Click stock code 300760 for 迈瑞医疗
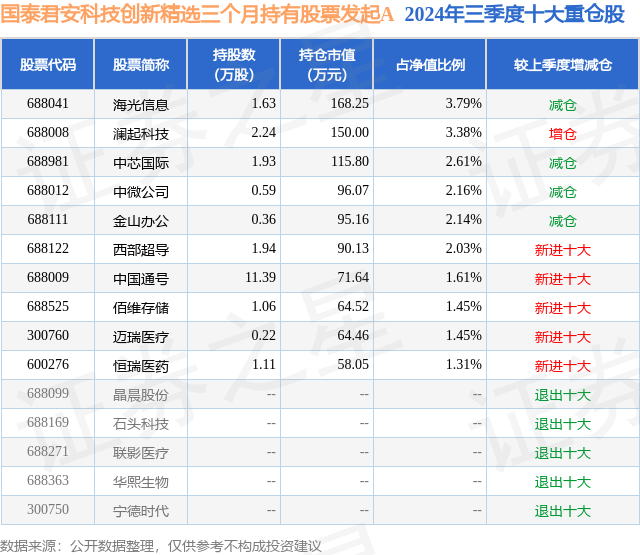The image size is (640, 555). coord(48,335)
